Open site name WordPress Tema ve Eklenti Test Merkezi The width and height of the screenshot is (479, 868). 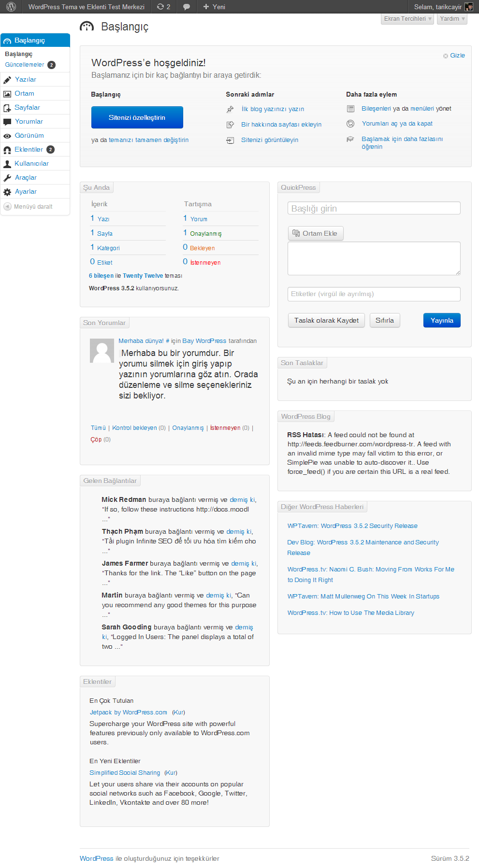click(87, 7)
